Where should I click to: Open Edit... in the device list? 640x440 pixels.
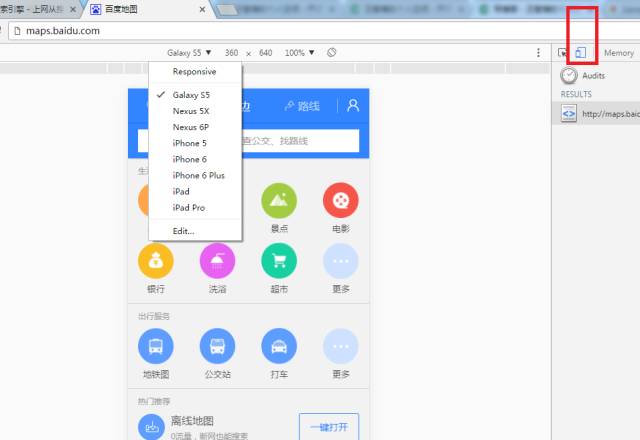click(196, 231)
